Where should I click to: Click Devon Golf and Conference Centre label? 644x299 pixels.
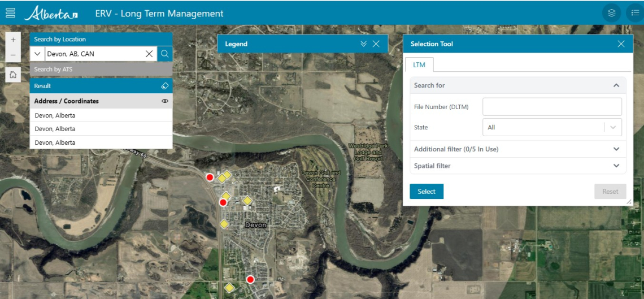click(321, 180)
